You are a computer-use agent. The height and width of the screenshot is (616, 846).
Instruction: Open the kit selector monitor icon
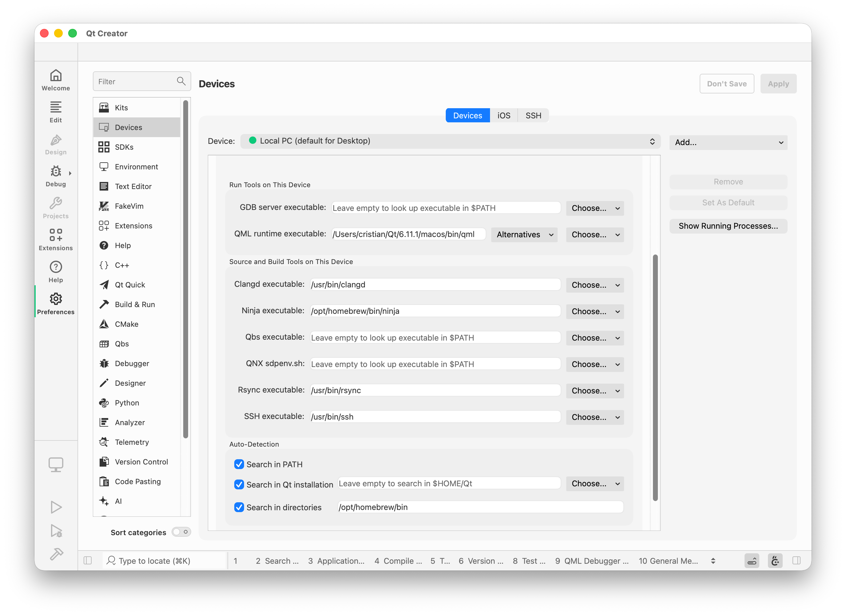click(56, 464)
